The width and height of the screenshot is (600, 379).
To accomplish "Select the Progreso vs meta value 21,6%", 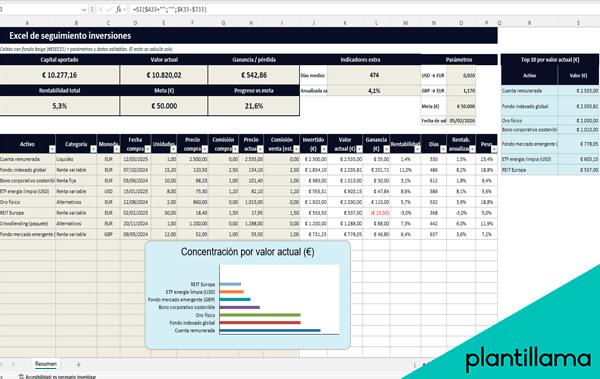I will [254, 106].
